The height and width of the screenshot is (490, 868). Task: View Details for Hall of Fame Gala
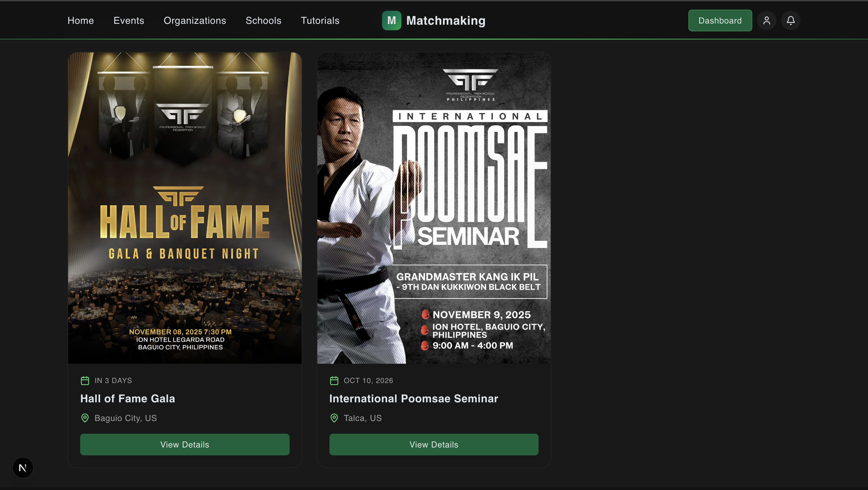pos(185,444)
